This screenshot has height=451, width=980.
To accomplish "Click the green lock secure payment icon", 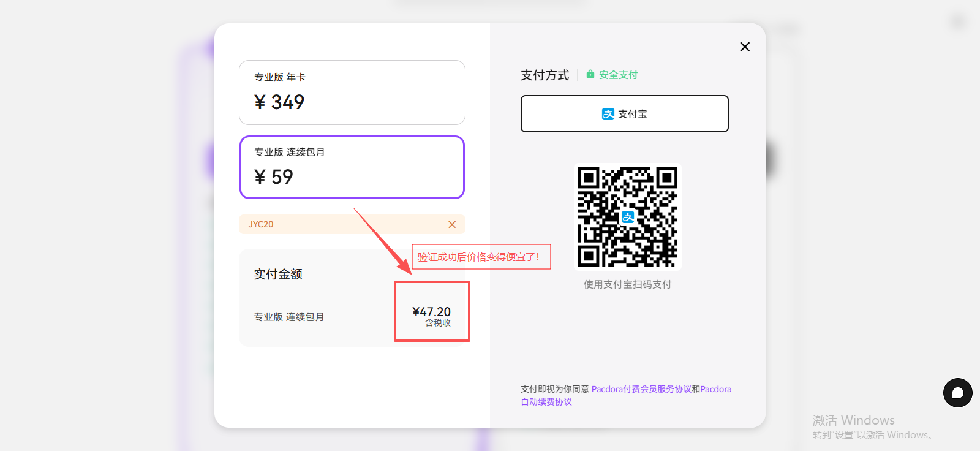I will click(x=590, y=74).
